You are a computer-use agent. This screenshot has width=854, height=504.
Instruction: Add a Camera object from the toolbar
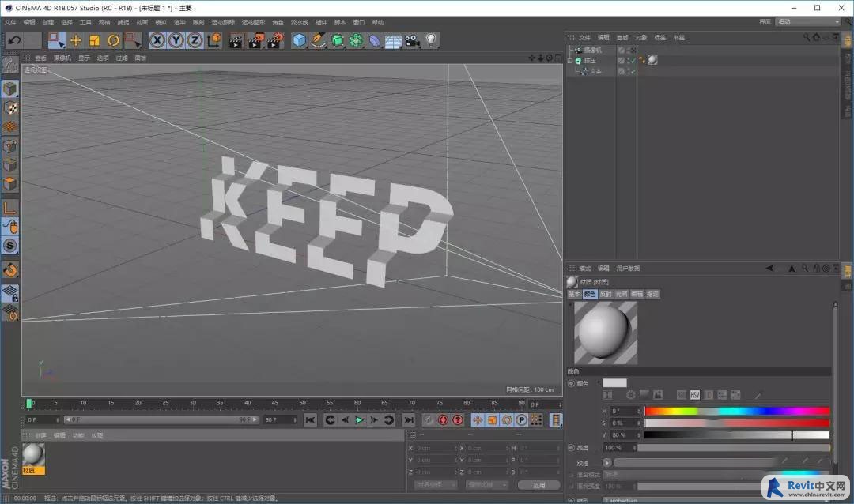tap(412, 41)
